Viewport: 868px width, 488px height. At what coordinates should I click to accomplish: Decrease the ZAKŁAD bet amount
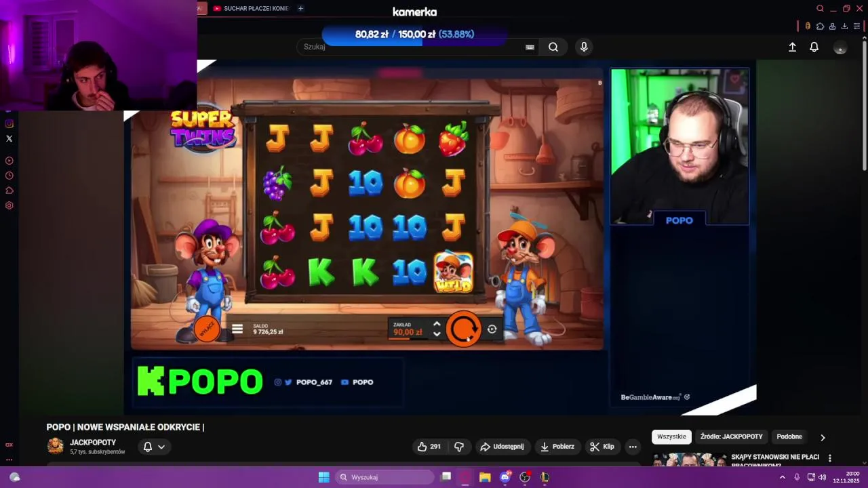[437, 334]
